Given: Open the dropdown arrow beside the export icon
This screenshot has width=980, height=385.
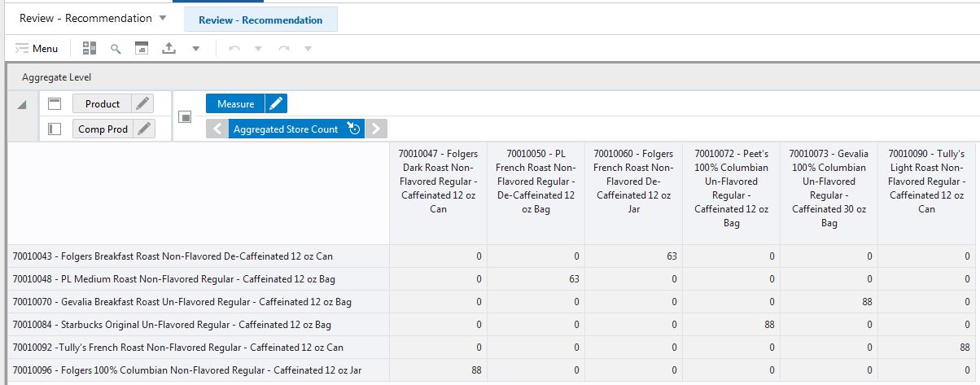Looking at the screenshot, I should 195,50.
